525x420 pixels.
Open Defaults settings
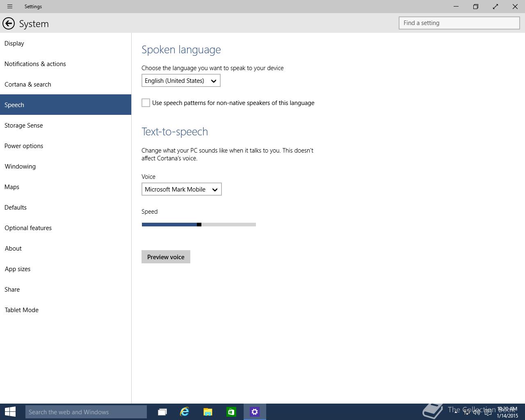tap(66, 207)
